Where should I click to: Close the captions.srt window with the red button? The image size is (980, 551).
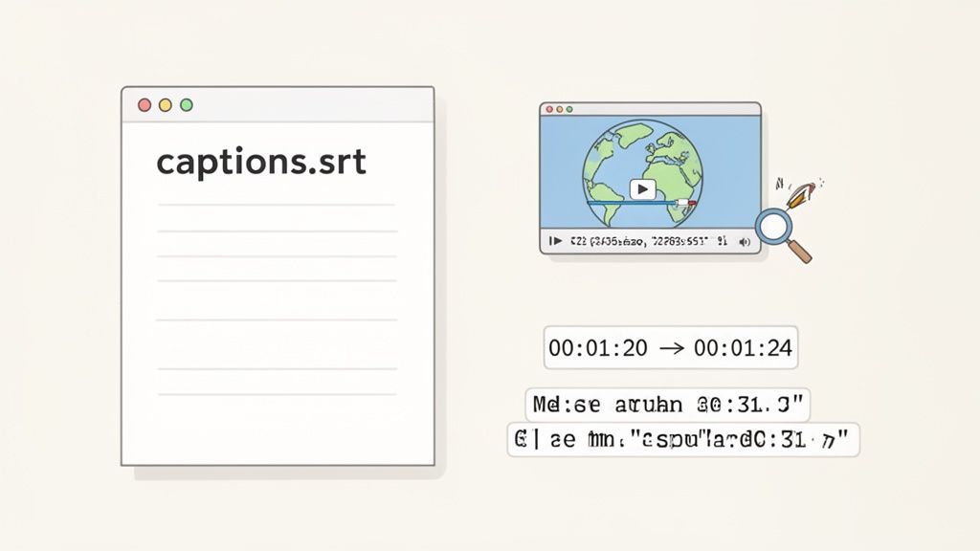[145, 104]
